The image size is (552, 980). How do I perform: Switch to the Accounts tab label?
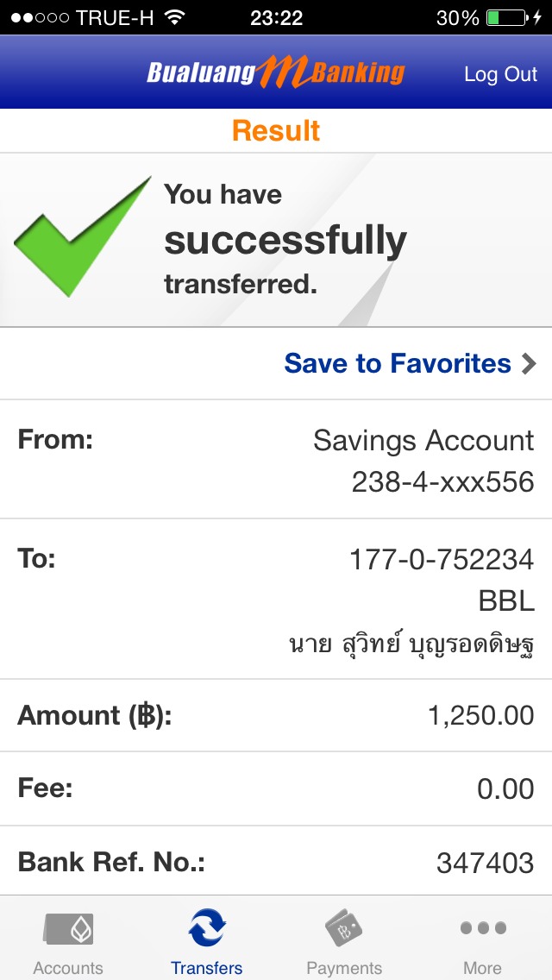[68, 967]
